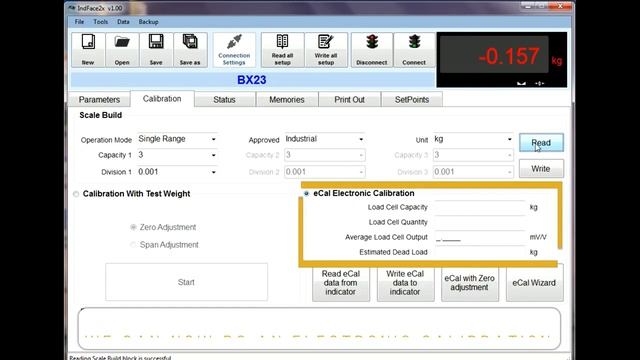Click the Save as toolbar icon
This screenshot has height=360, width=640.
coord(190,50)
